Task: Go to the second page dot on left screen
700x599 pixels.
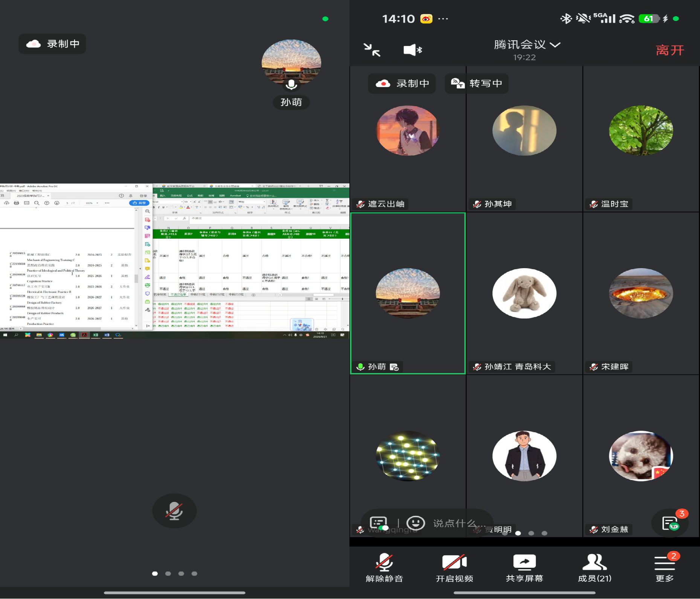Action: (x=168, y=573)
